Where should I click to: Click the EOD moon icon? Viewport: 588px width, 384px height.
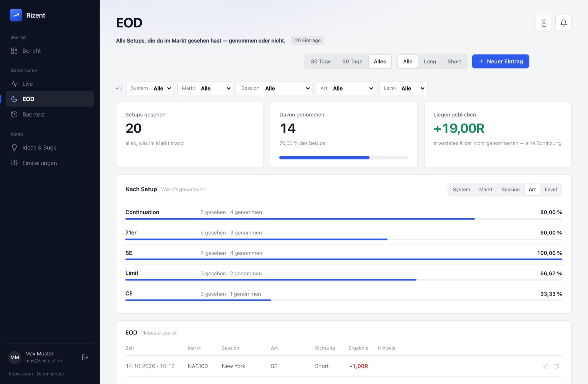pos(14,99)
